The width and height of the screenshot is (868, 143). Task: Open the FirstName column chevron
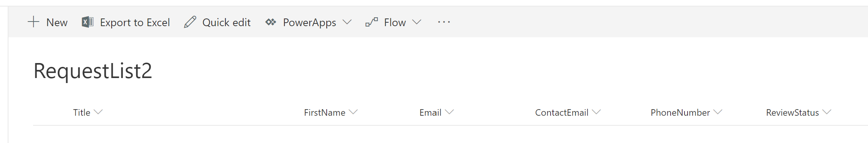353,112
